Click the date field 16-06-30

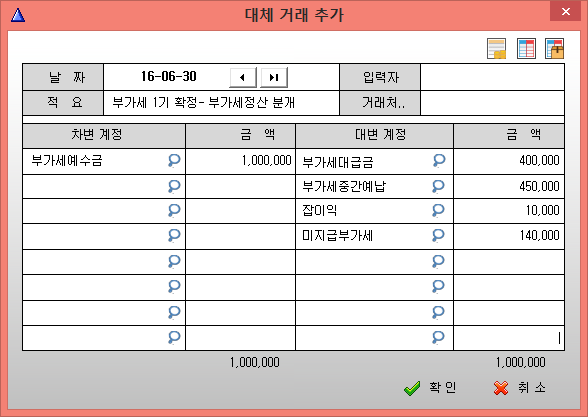pos(169,77)
